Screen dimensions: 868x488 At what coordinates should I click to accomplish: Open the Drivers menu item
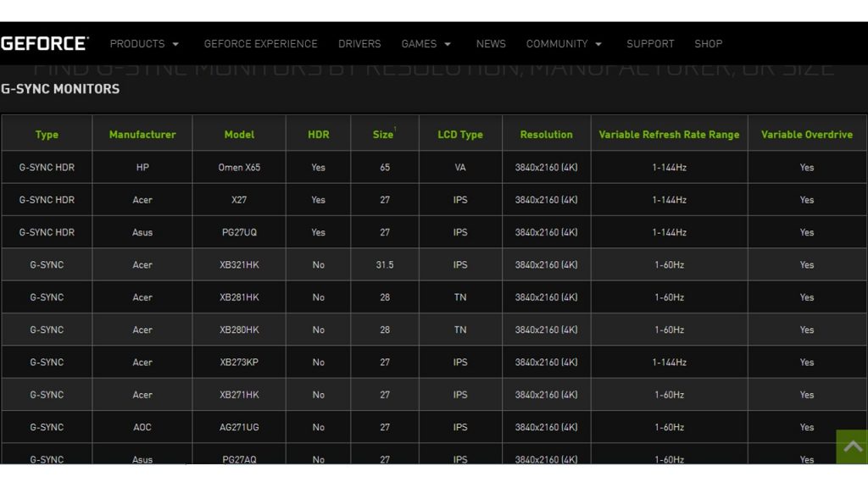[x=359, y=44]
